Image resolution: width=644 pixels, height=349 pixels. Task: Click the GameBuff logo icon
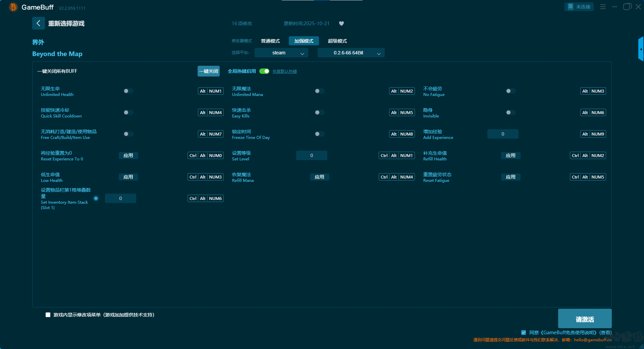point(13,7)
